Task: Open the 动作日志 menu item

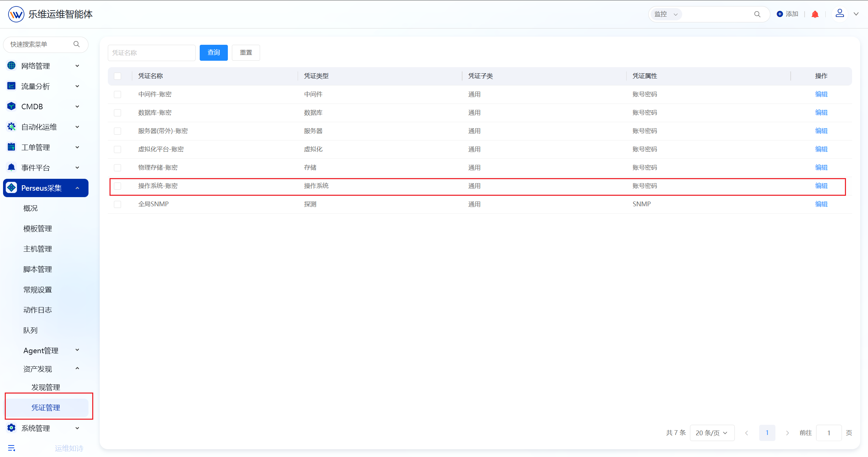Action: 37,310
